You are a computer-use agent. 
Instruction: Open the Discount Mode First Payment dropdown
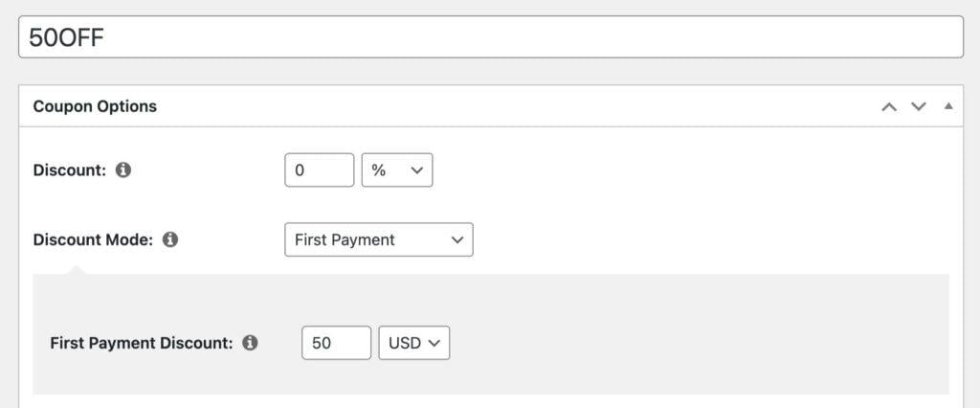tap(378, 239)
